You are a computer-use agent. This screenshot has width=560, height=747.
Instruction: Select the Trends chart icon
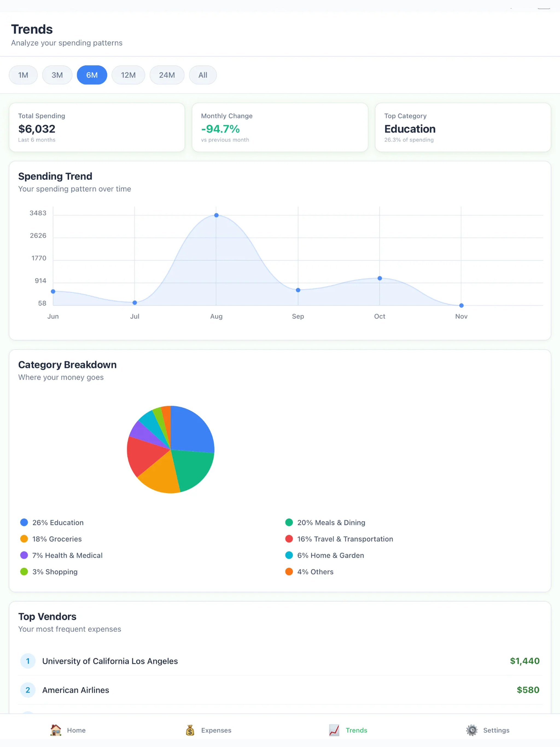pos(334,730)
